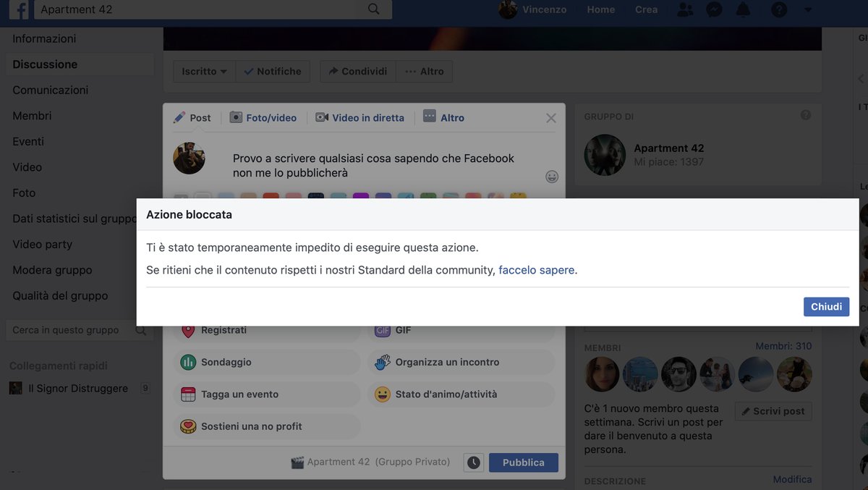Select the red post background swatch
This screenshot has height=490, width=868.
pos(271,196)
